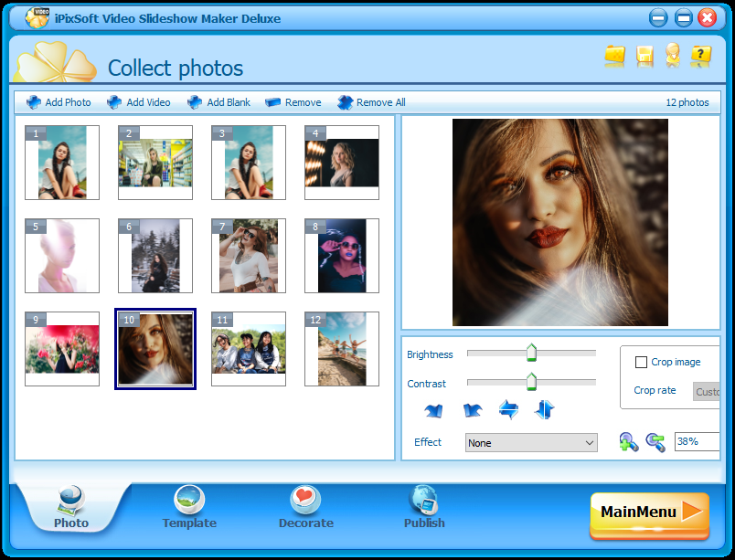This screenshot has width=735, height=560.
Task: Save project with the floppy disk icon
Action: (x=644, y=56)
